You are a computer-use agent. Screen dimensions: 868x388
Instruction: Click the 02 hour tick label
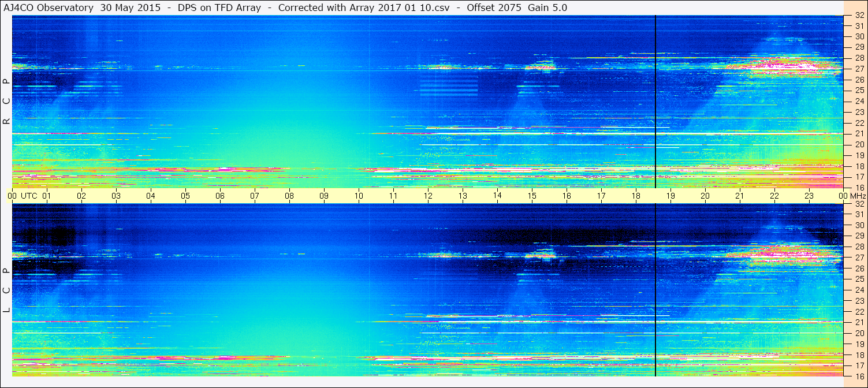81,196
